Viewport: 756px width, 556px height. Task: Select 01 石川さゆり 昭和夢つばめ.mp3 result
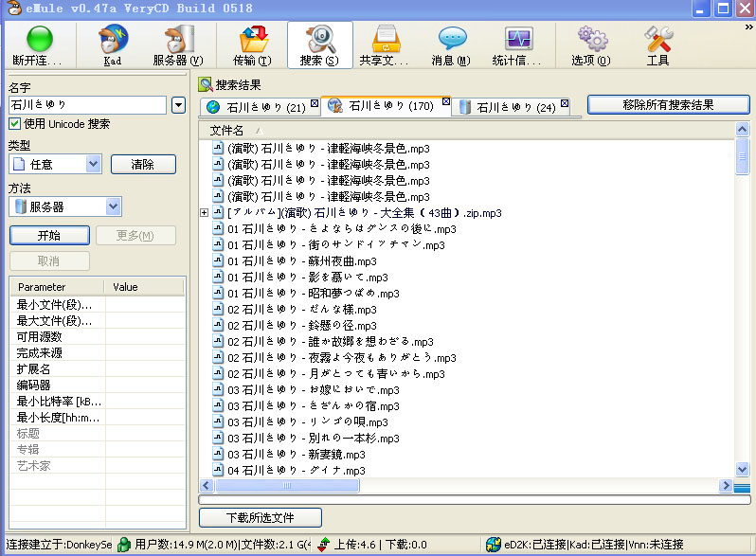click(x=314, y=294)
